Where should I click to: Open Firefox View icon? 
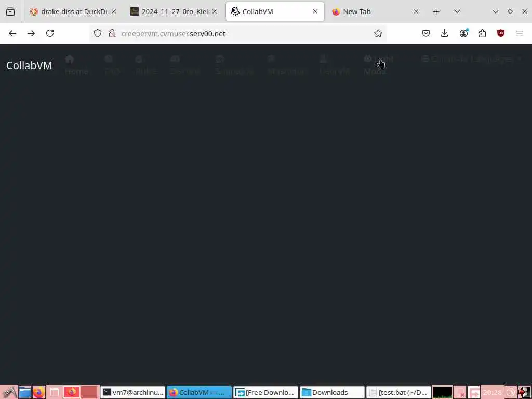10,11
